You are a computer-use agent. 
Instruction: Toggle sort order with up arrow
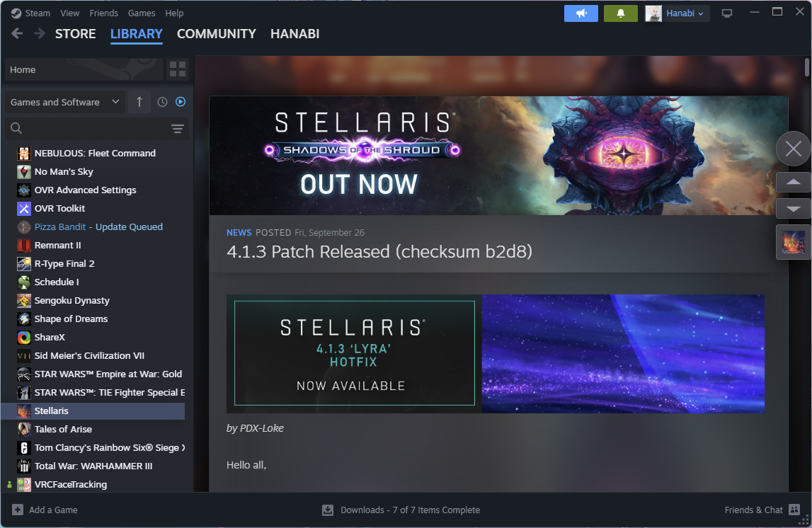(x=139, y=102)
